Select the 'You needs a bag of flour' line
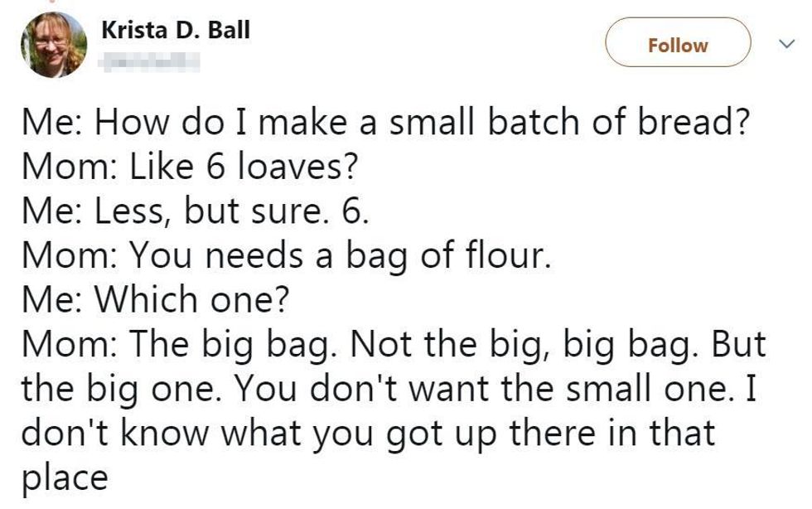812x509 pixels. 286,256
